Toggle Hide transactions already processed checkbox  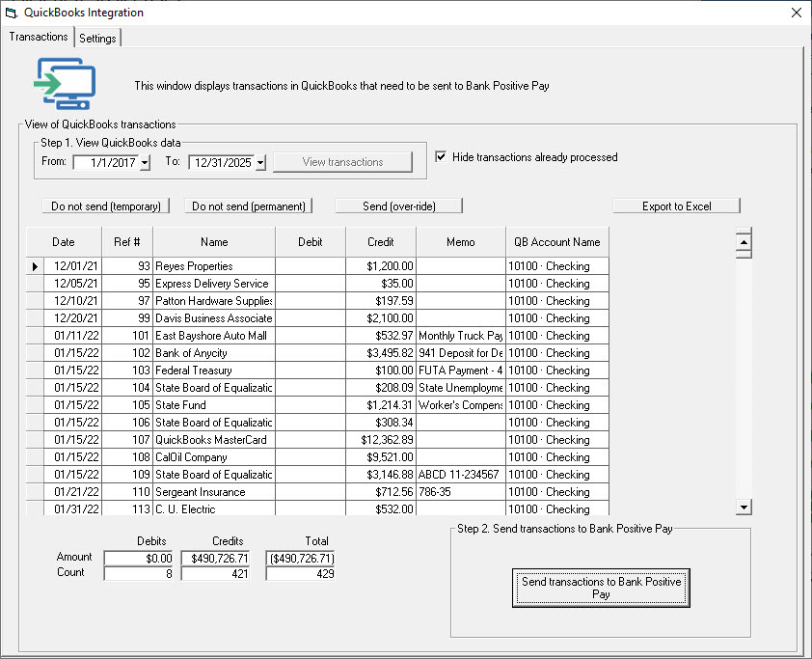pos(441,156)
